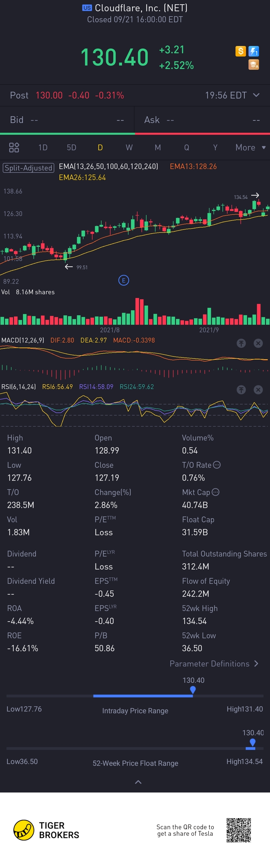
Task: Open Mkt Cap info icon
Action: coord(216,492)
